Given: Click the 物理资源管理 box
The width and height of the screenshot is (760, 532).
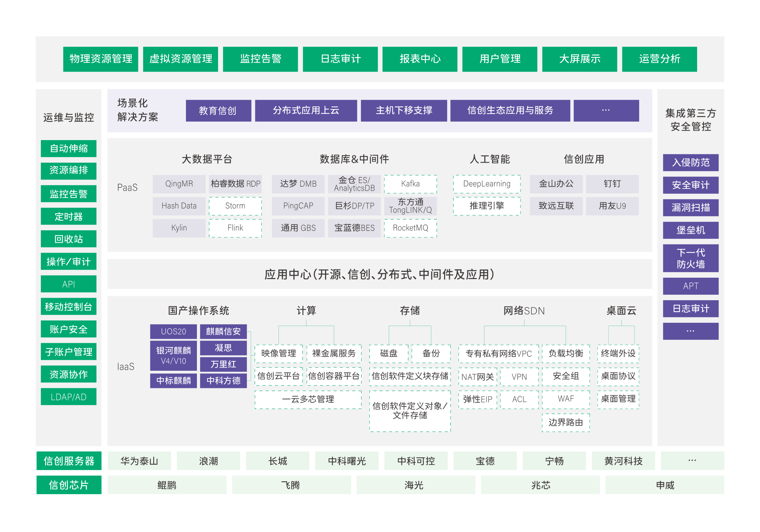Looking at the screenshot, I should pyautogui.click(x=100, y=59).
